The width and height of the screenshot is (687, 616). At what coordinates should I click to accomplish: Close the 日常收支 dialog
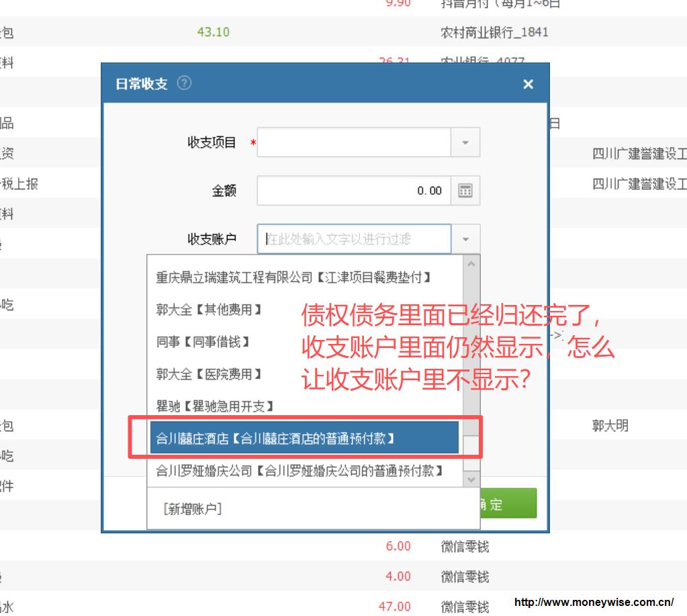528,84
